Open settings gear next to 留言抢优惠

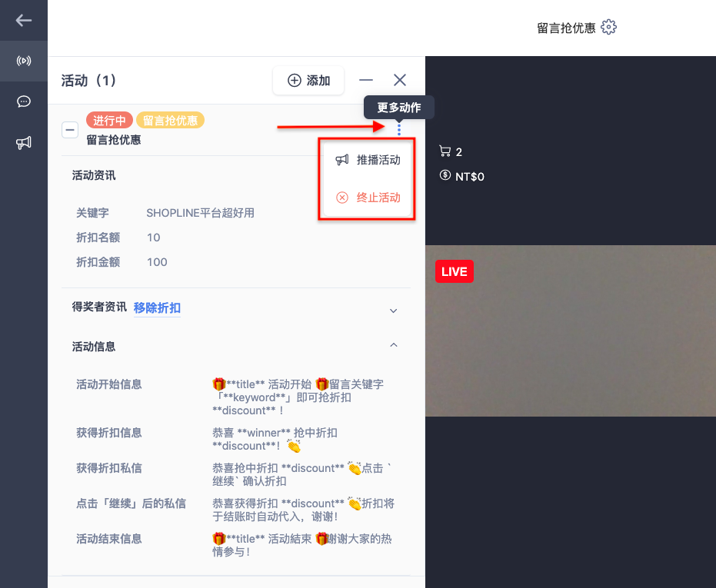608,28
